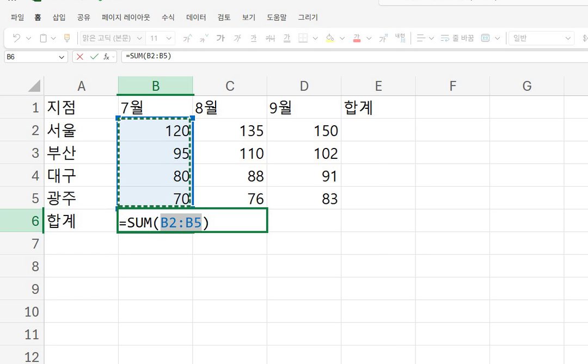Image resolution: width=588 pixels, height=364 pixels.
Task: Click the Borders icon
Action: point(303,38)
